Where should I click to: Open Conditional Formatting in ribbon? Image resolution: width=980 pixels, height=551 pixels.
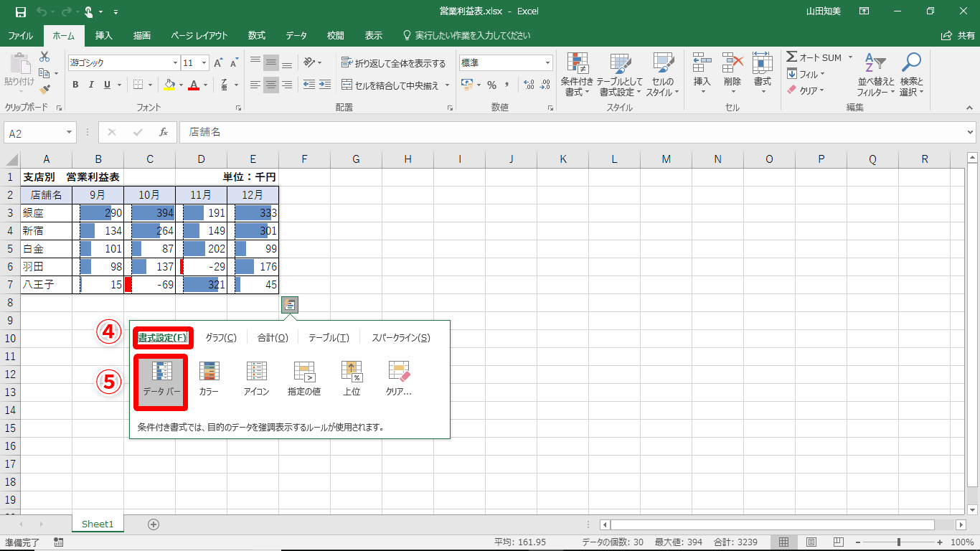pyautogui.click(x=578, y=75)
